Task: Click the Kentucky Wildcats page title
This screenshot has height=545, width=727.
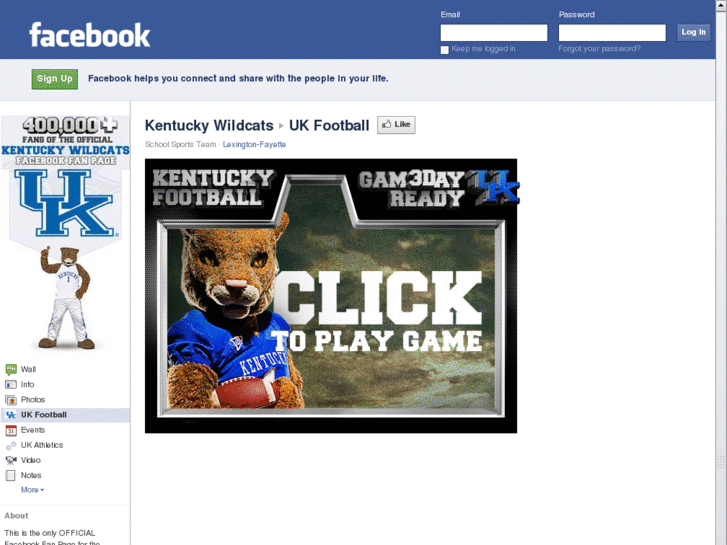Action: click(209, 126)
